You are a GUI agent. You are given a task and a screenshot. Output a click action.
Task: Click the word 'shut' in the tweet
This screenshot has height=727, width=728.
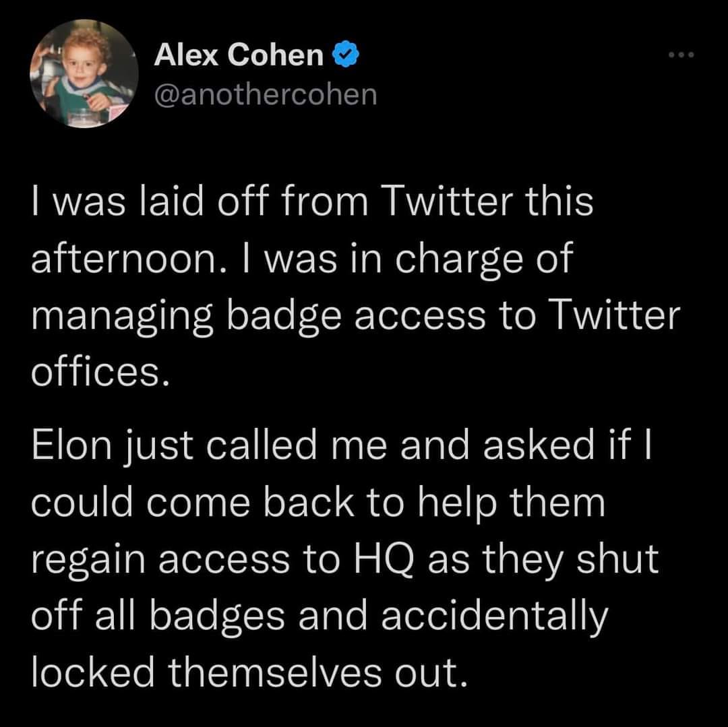pyautogui.click(x=617, y=558)
